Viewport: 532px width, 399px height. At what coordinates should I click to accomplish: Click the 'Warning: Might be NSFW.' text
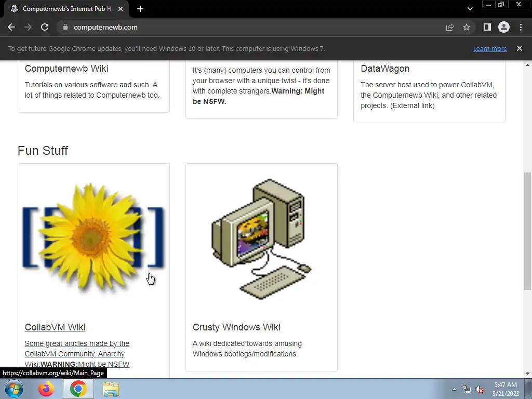258,96
